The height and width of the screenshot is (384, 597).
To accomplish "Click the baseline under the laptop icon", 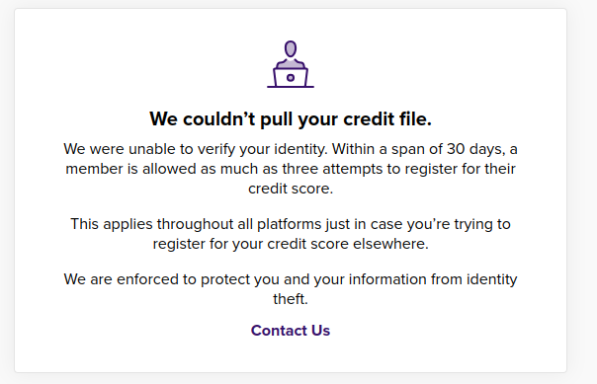I will (291, 87).
